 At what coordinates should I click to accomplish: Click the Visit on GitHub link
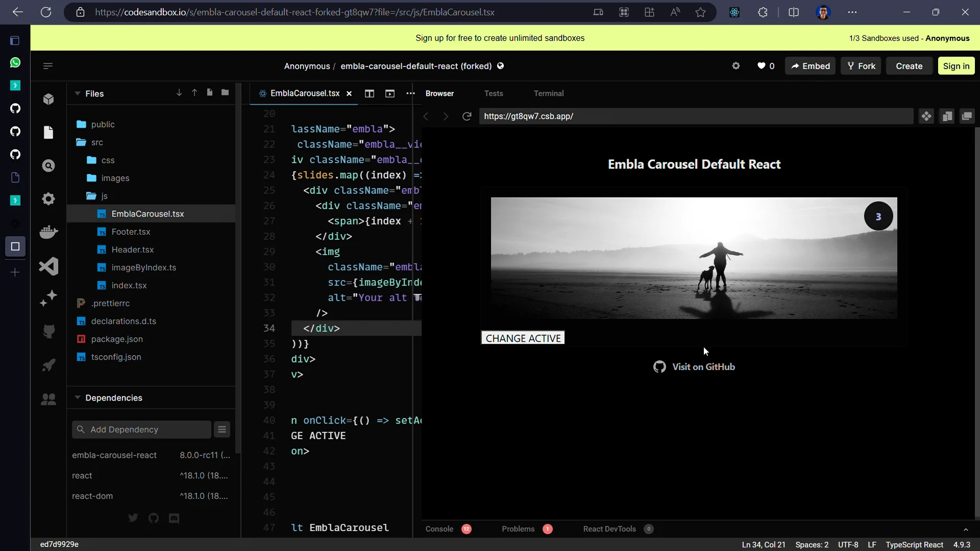tap(703, 366)
